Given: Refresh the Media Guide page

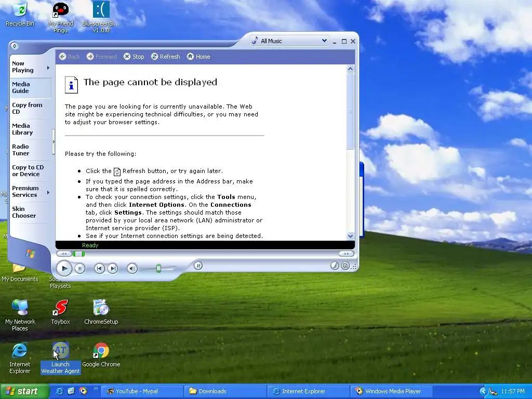Looking at the screenshot, I should coord(166,57).
